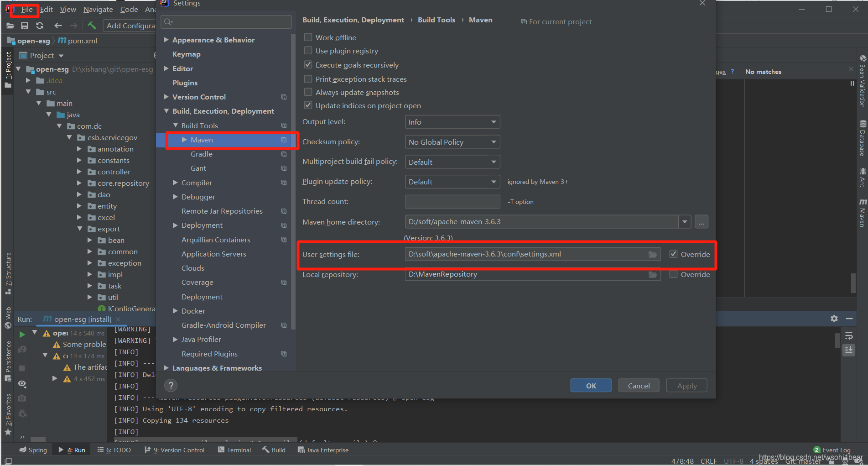Click folder browse icon for User settings file
This screenshot has height=466, width=868.
(x=653, y=254)
